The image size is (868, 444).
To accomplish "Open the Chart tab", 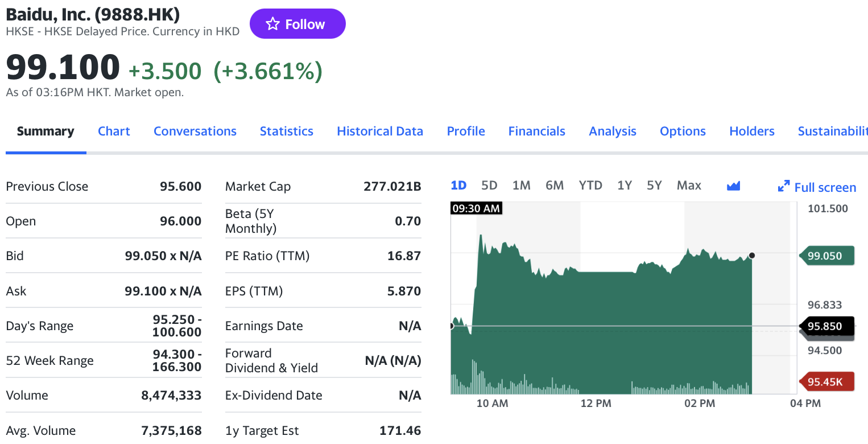I will [x=114, y=131].
